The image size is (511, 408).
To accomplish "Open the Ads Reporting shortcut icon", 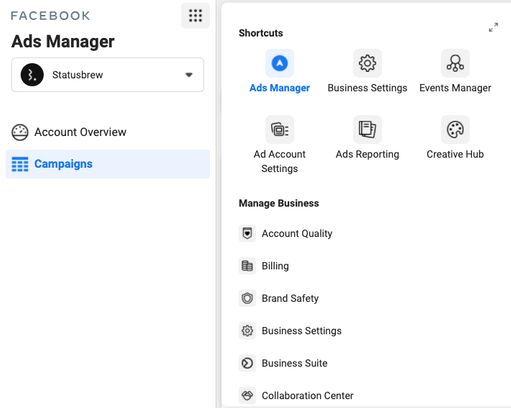I will tap(367, 129).
